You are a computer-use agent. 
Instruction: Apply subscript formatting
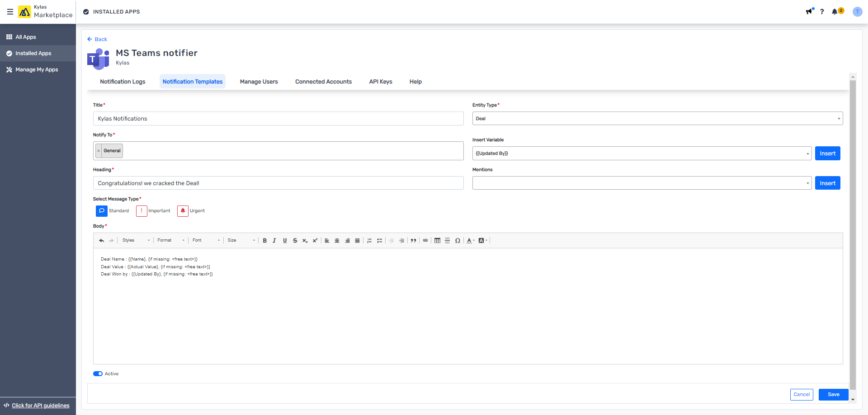[x=305, y=241]
